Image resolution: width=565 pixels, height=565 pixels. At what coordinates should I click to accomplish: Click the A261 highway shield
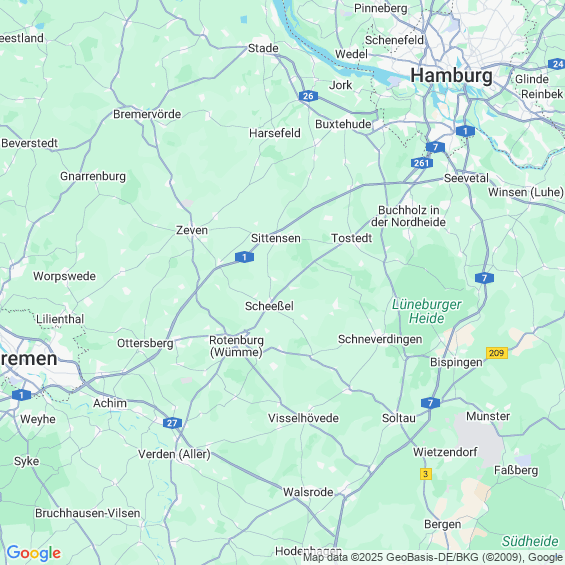(422, 163)
